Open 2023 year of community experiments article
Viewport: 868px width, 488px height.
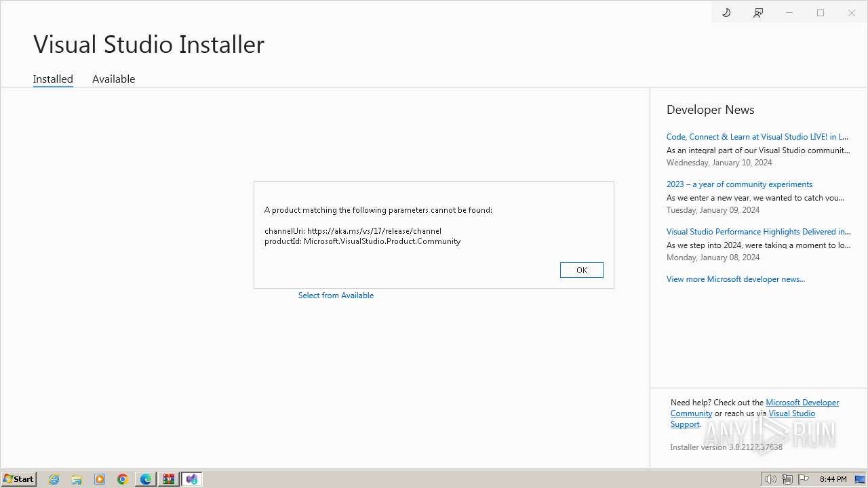739,184
